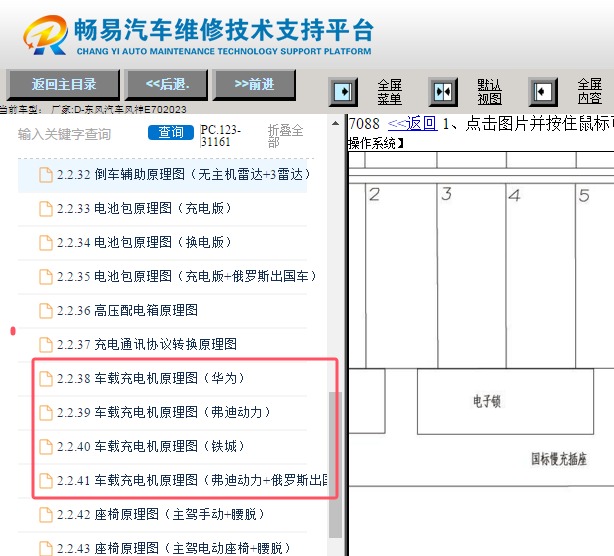Viewport: 614px width, 556px height.
Task: Open 2.2.34 电池包原理图（换电版）
Action: [x=144, y=242]
